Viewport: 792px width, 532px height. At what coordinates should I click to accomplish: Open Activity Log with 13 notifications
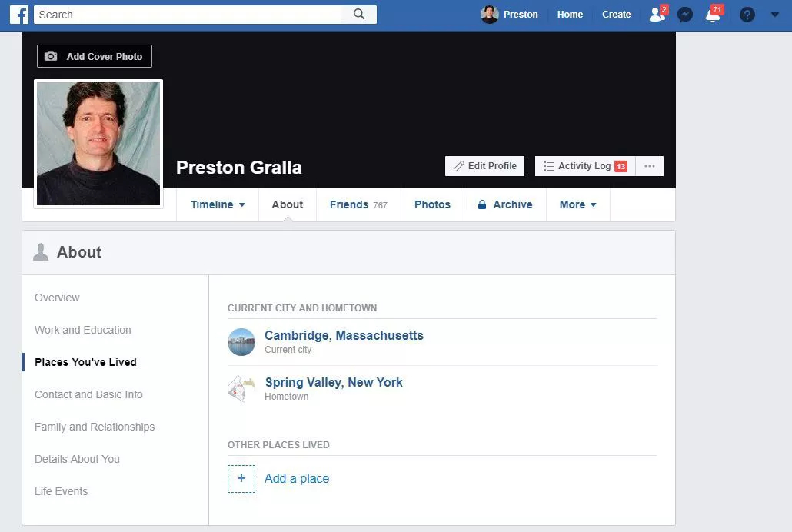[x=584, y=165]
